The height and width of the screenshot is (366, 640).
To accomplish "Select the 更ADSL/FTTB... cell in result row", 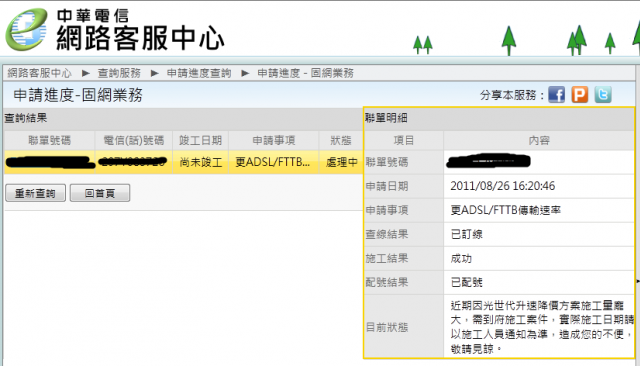I will [273, 162].
